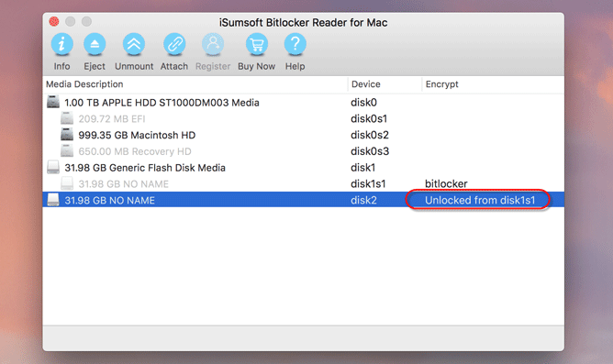Click the disk1 device cell

[362, 168]
